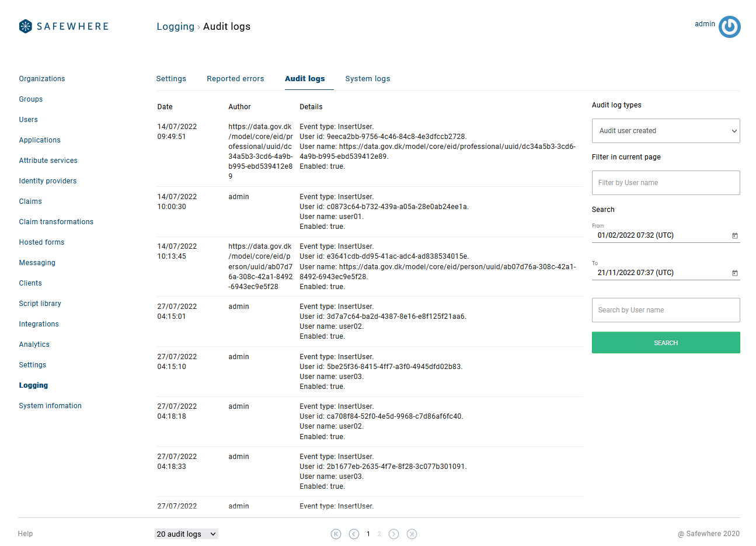The image size is (756, 546).
Task: Expand the Audit log types dropdown
Action: point(666,131)
